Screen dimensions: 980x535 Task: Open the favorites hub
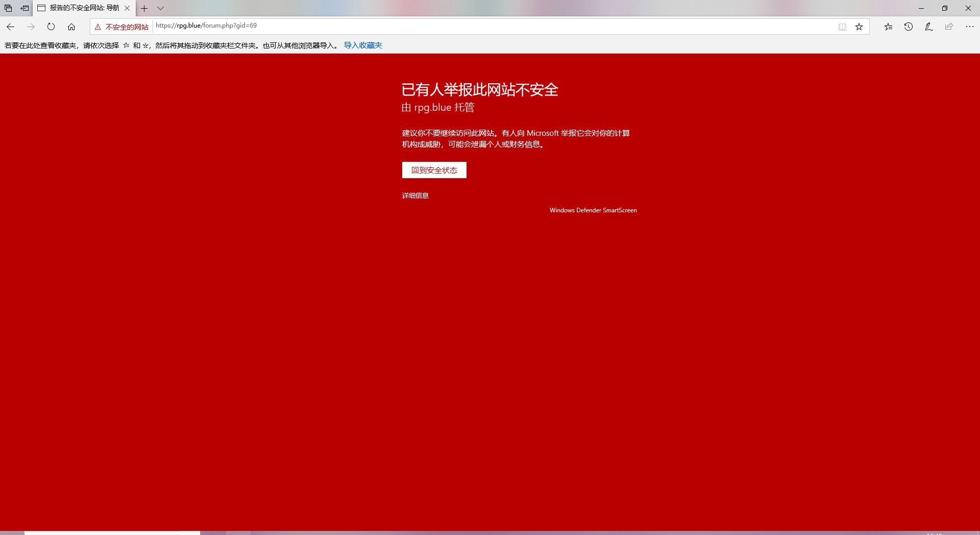tap(888, 27)
